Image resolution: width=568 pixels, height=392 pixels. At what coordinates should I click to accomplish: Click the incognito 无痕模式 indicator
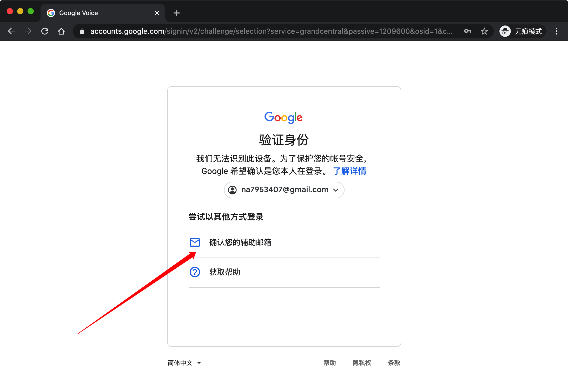click(x=522, y=31)
